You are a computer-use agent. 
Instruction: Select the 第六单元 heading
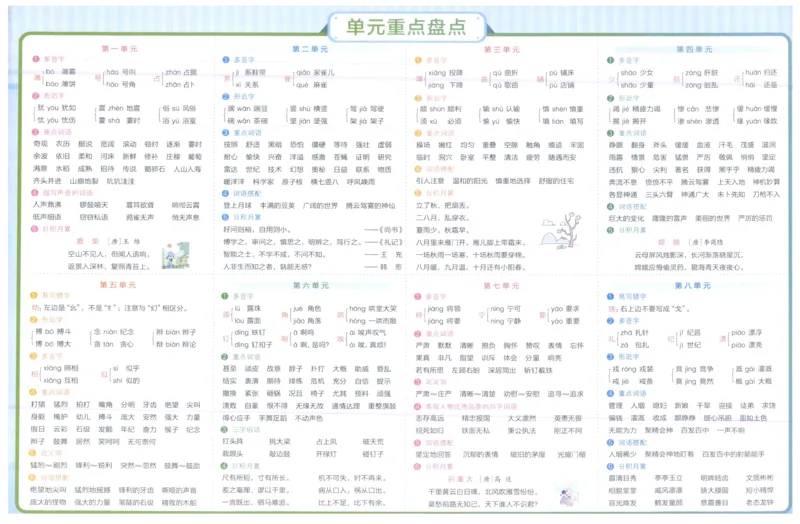click(x=311, y=285)
